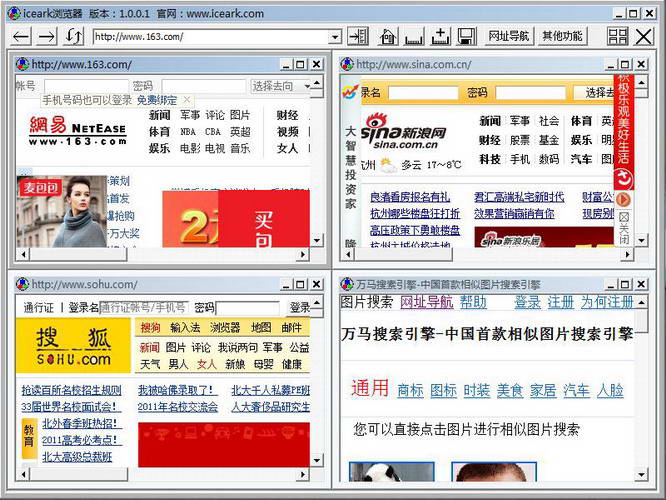Minimize the sina.com.cn child window

(x=610, y=64)
